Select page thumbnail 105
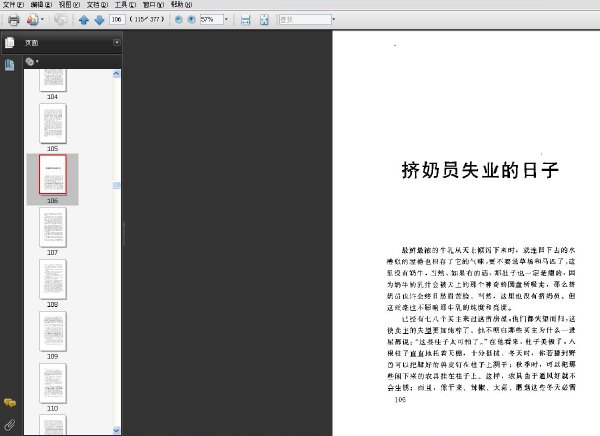The image size is (600, 436). tap(53, 124)
